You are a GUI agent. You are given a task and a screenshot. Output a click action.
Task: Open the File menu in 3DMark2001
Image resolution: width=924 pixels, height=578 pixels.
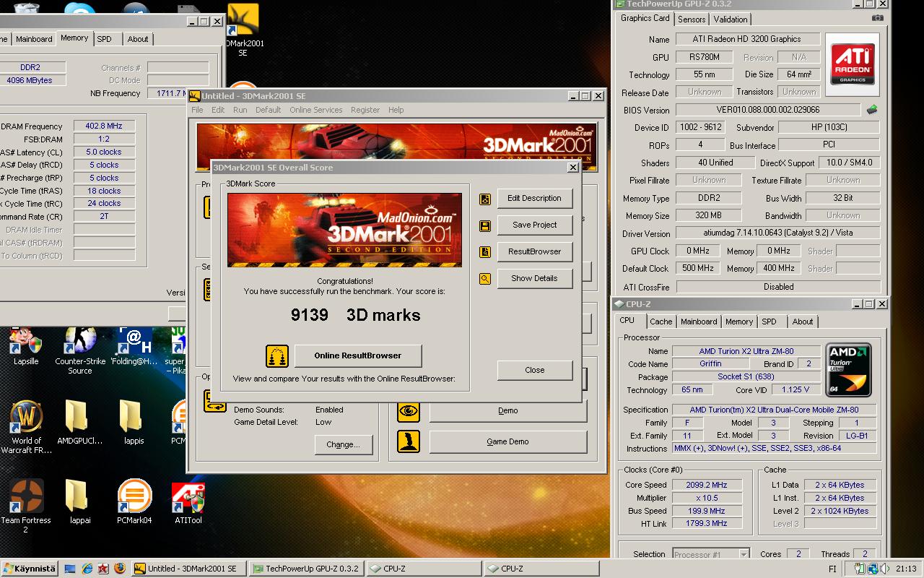[x=197, y=110]
